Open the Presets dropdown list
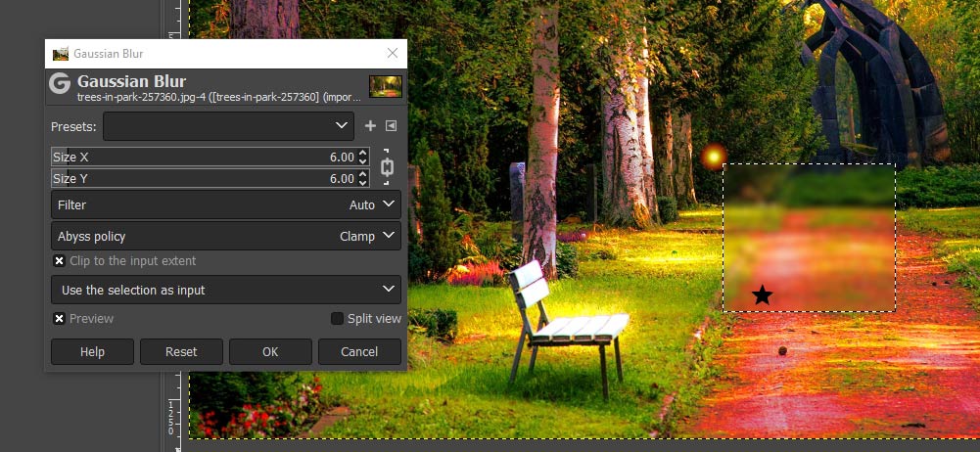This screenshot has height=452, width=980. tap(229, 126)
